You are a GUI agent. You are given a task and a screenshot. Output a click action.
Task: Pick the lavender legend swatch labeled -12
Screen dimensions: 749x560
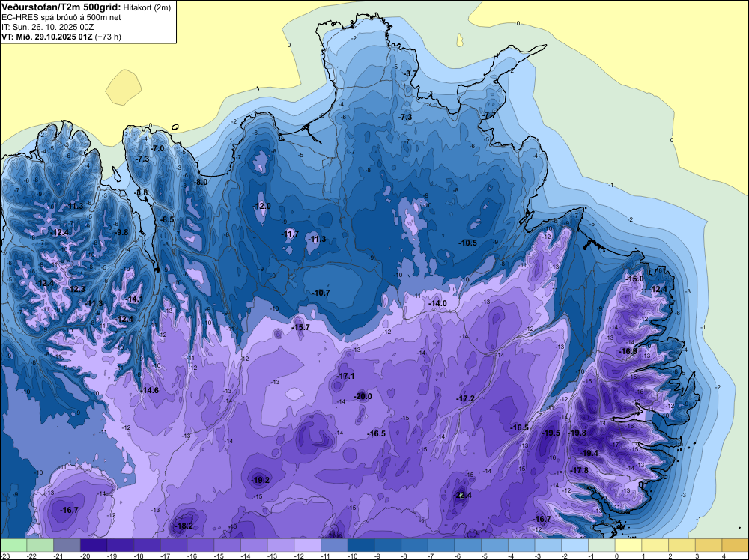[x=308, y=545]
